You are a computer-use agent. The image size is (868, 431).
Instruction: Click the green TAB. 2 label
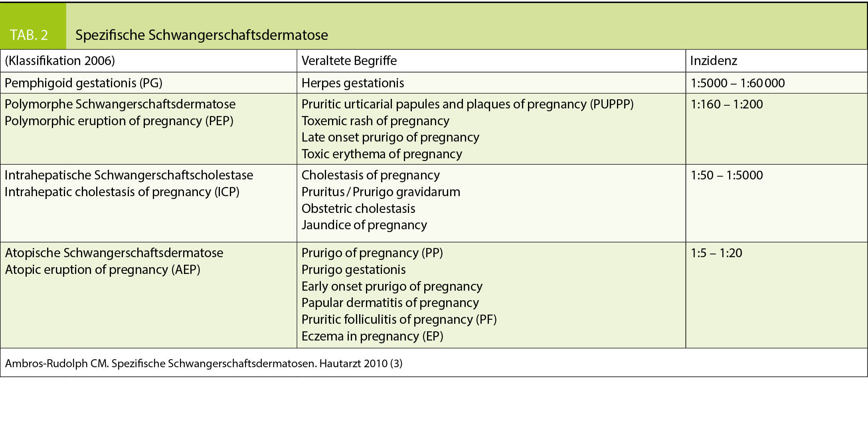(x=29, y=35)
